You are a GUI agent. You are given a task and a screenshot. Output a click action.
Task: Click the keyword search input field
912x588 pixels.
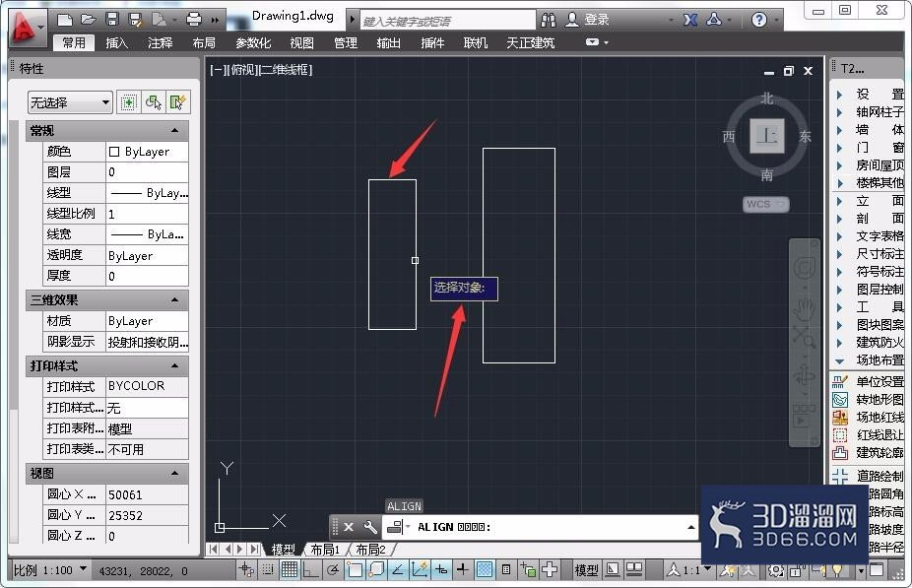coord(447,21)
